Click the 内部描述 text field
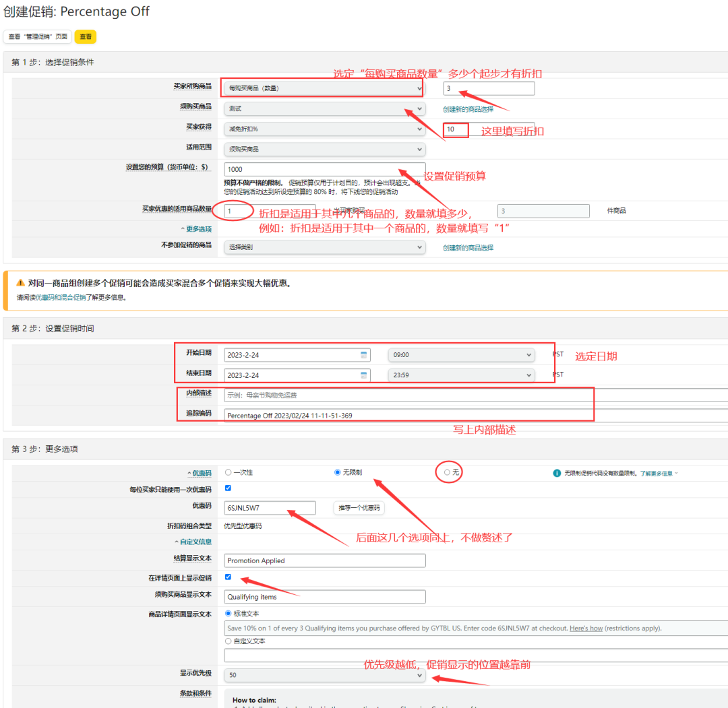The height and width of the screenshot is (708, 728). 472,395
